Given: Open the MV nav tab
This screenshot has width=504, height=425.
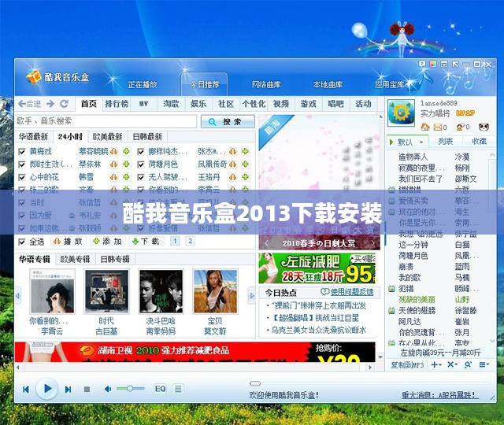Looking at the screenshot, I should [x=143, y=104].
